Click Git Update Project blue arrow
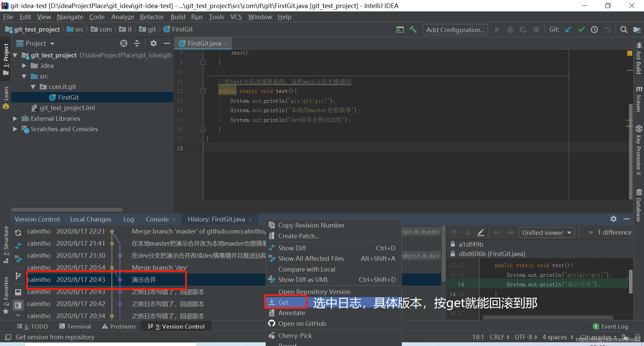This screenshot has height=346, width=644. point(568,30)
